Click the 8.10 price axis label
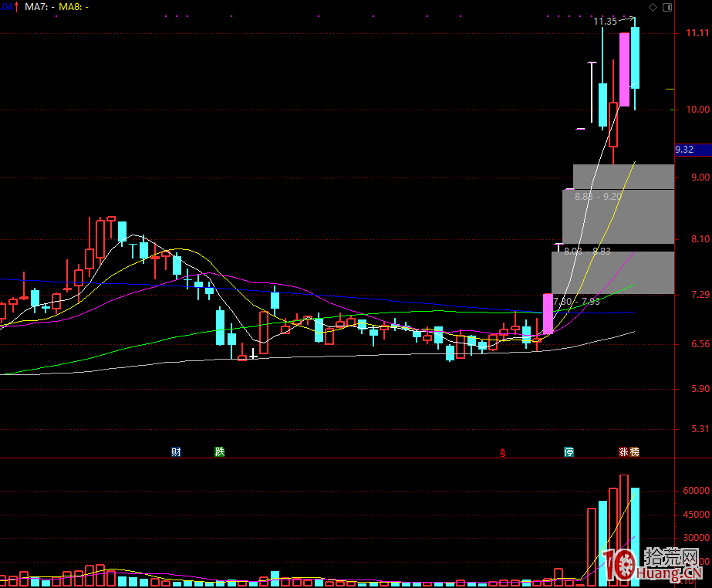 tap(700, 239)
